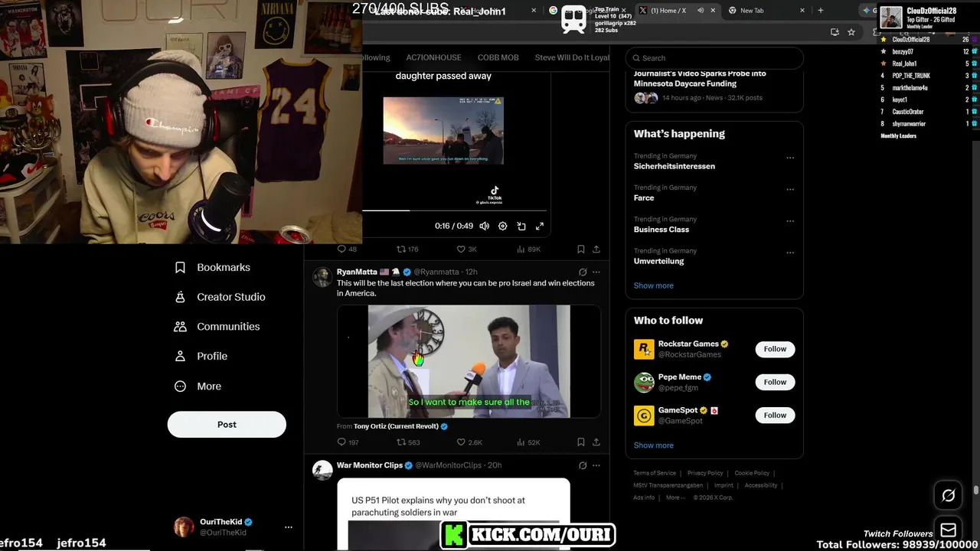Image resolution: width=980 pixels, height=551 pixels.
Task: Like the post with 3K likes
Action: tap(466, 249)
